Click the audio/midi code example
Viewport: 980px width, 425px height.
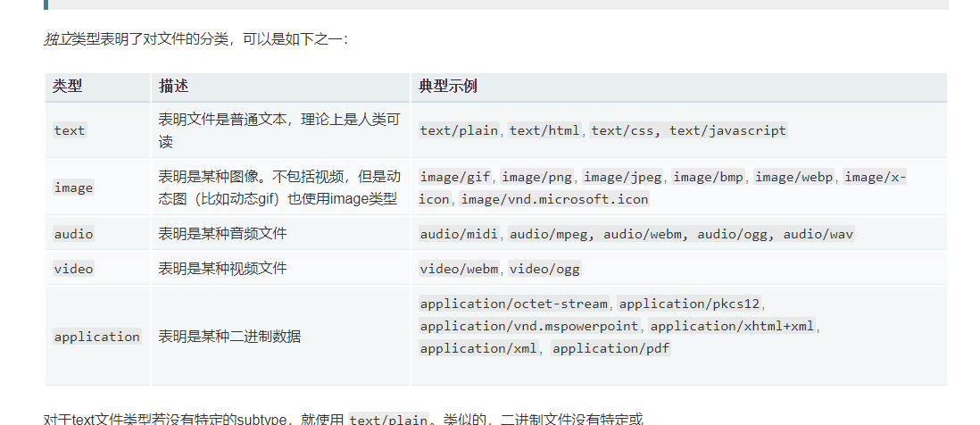[460, 234]
